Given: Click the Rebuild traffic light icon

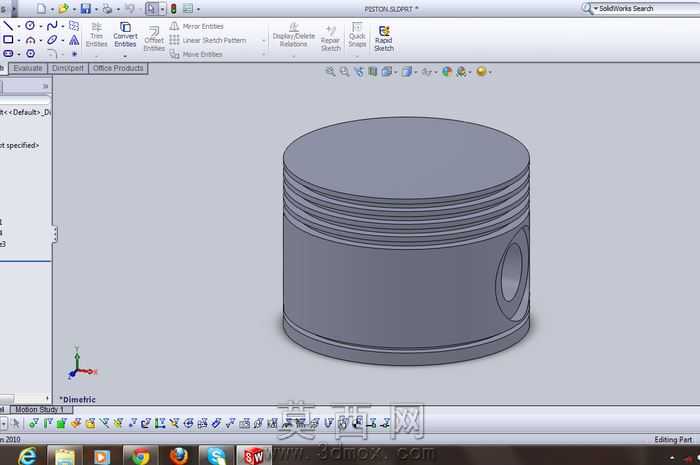Looking at the screenshot, I should click(173, 8).
